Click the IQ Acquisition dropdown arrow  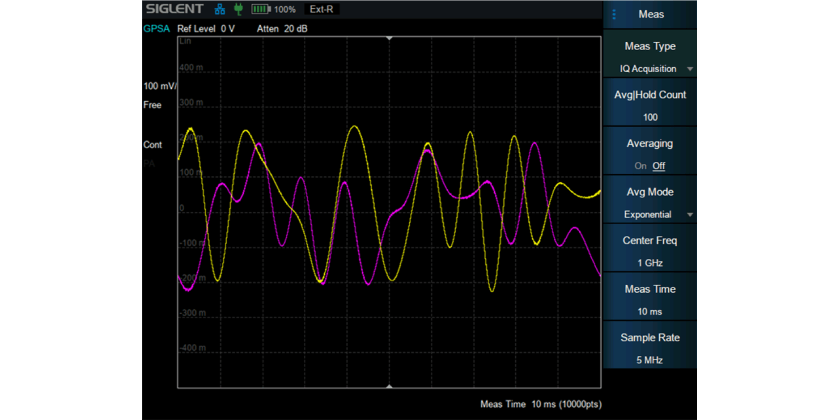(690, 69)
